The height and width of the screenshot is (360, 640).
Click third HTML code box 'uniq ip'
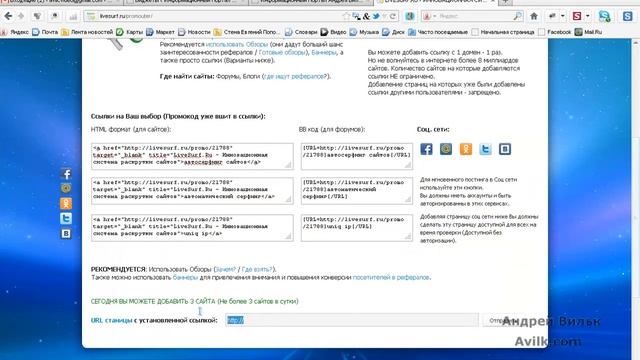[192, 228]
